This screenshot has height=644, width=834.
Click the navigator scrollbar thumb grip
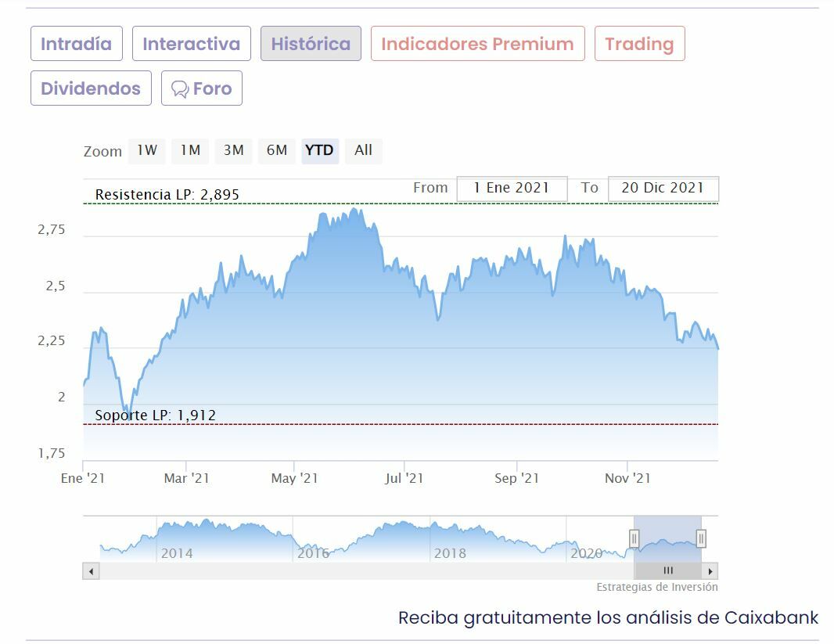point(668,571)
